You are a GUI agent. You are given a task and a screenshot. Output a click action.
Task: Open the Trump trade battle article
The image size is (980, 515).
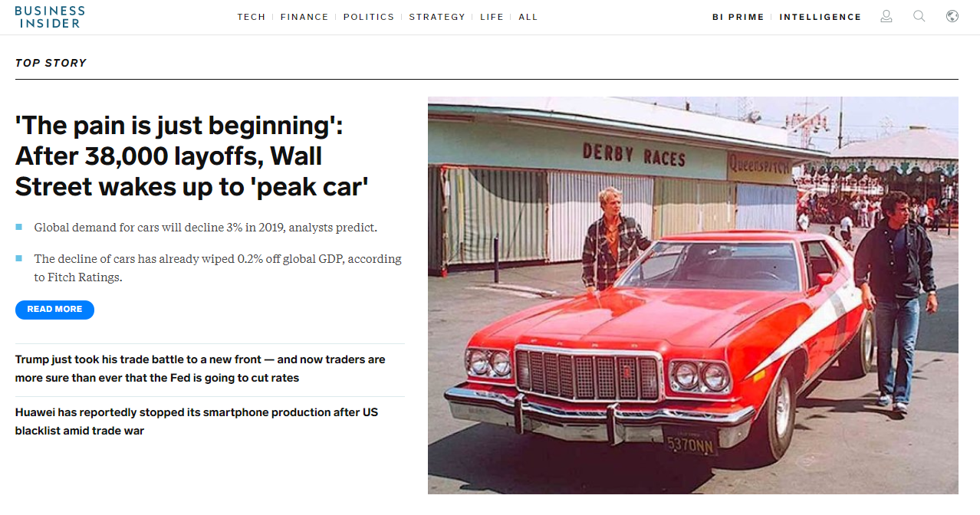coord(200,369)
